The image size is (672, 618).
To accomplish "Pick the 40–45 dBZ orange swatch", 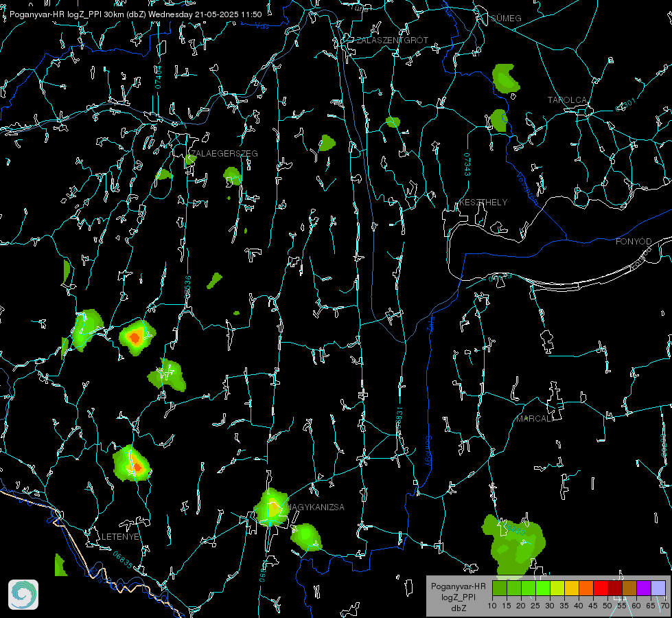I will pyautogui.click(x=586, y=588).
